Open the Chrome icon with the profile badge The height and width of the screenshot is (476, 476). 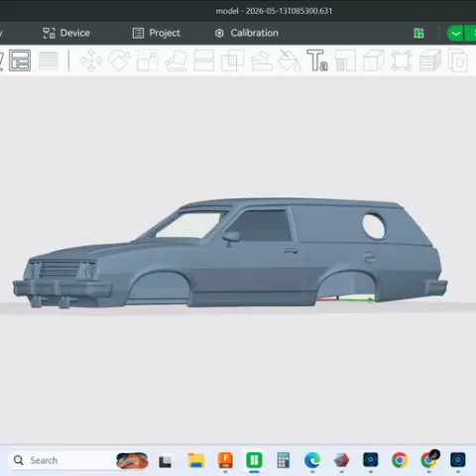428,459
